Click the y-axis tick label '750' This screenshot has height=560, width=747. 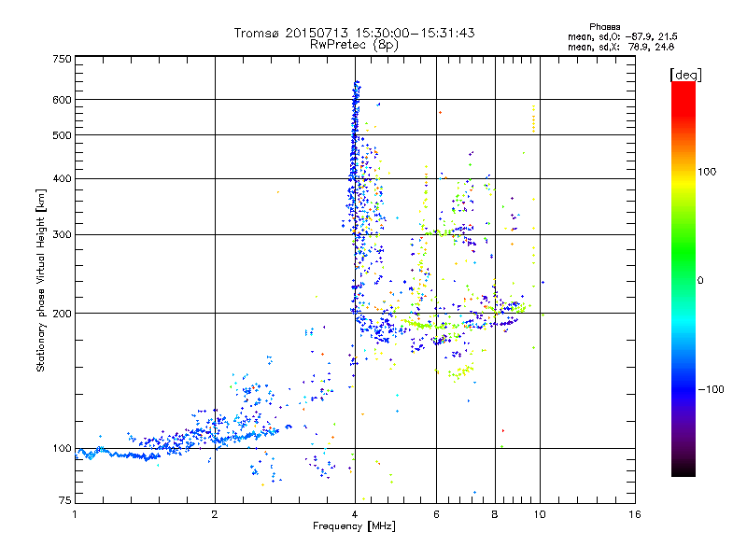(62, 59)
